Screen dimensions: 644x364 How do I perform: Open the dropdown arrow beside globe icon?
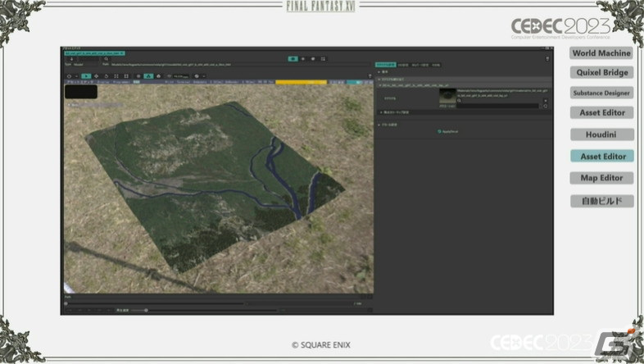pyautogui.click(x=204, y=76)
